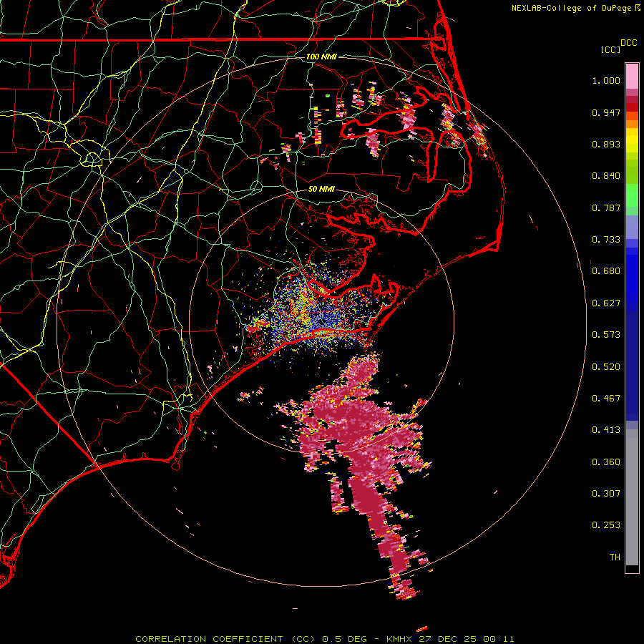Click the TH threshold label
The height and width of the screenshot is (644, 644).
coord(615,557)
